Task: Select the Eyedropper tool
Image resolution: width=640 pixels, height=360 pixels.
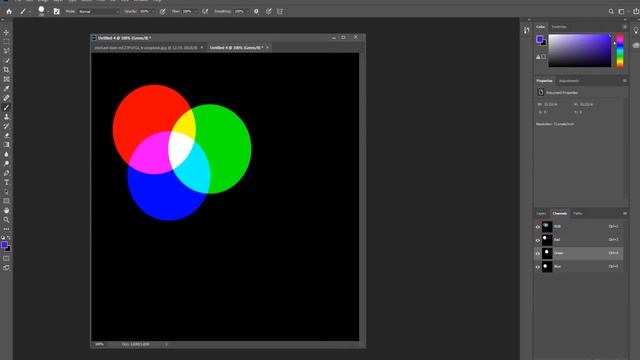Action: click(x=6, y=89)
